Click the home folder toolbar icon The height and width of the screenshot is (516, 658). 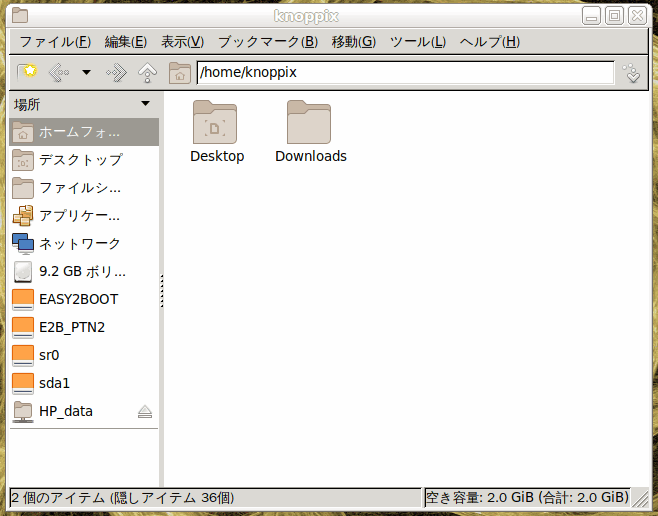(180, 72)
